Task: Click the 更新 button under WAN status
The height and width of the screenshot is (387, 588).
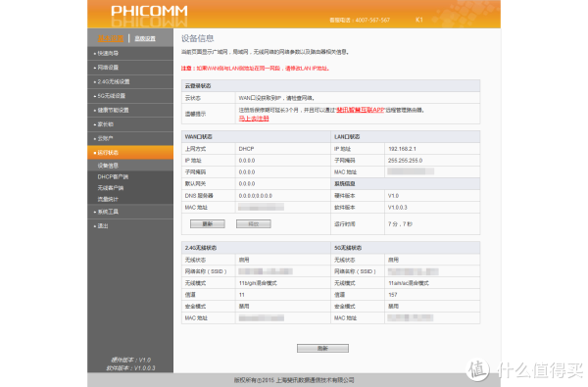Action: pos(208,224)
